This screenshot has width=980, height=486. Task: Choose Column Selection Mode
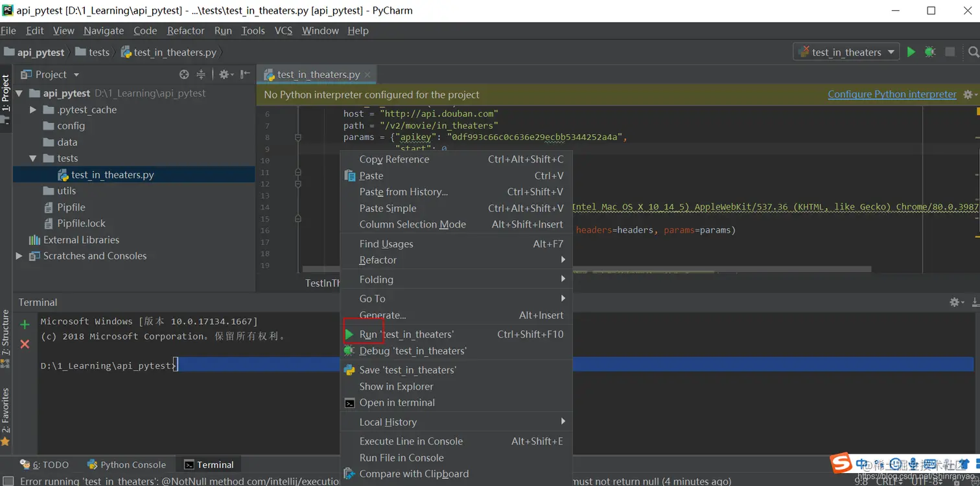456,224
